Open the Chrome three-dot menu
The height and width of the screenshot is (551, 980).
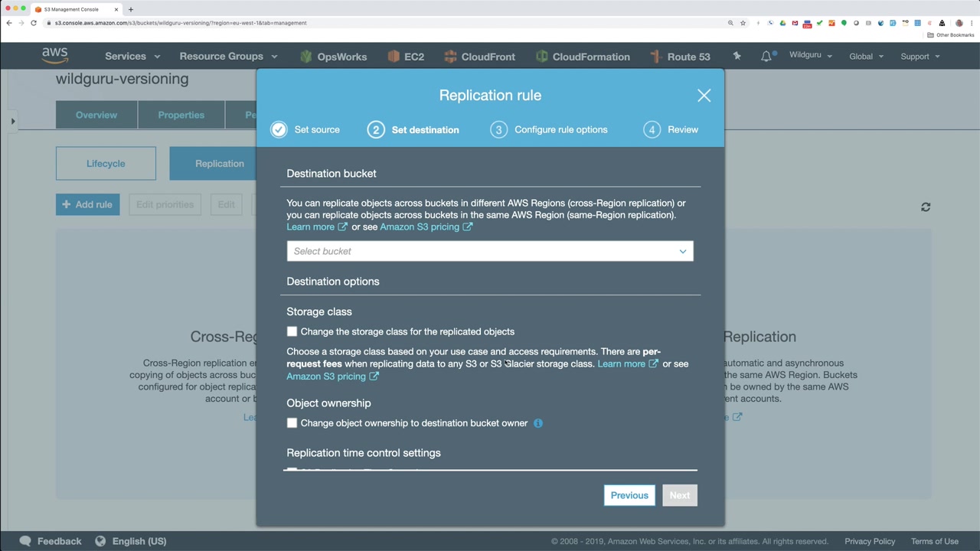tap(971, 23)
